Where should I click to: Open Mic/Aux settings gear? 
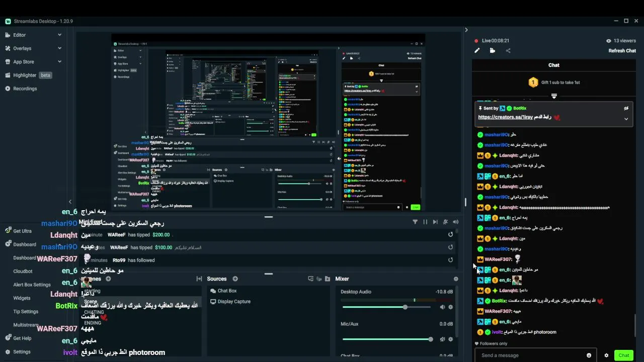point(450,339)
